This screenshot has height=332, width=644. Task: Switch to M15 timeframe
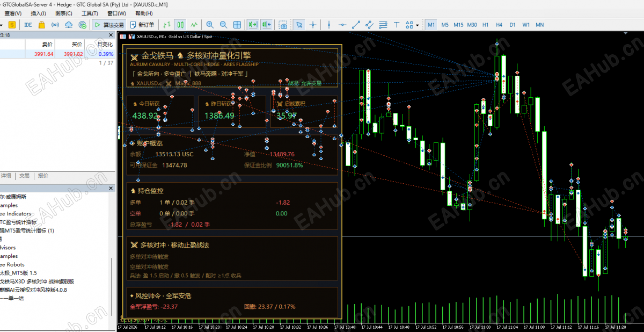[x=458, y=25]
